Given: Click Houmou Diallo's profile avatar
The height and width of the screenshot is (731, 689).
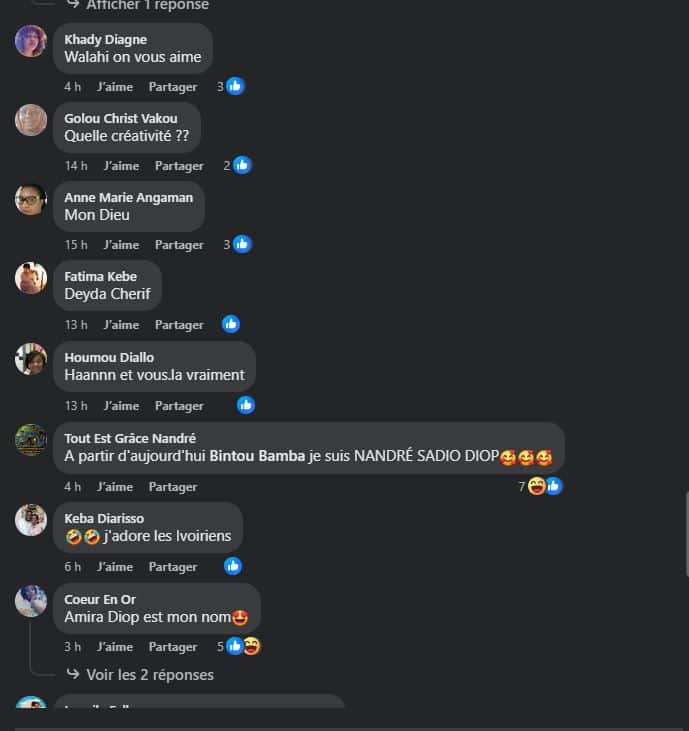Looking at the screenshot, I should (x=31, y=359).
